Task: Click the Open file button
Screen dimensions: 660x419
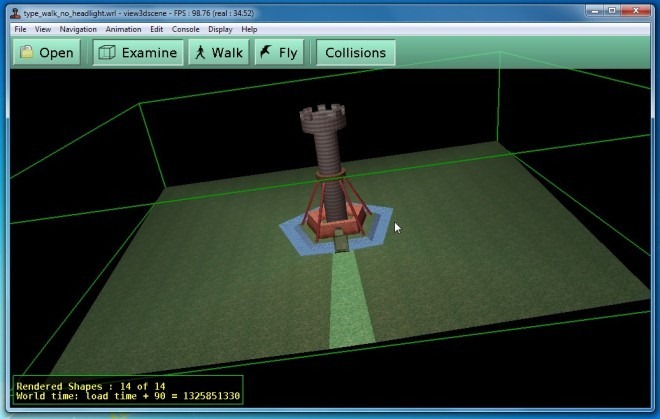Action: click(x=47, y=53)
